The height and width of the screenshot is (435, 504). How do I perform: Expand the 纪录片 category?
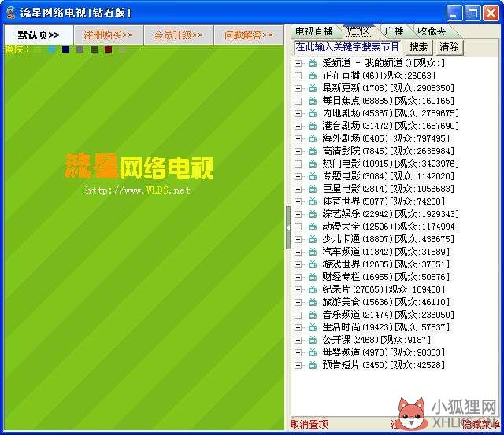298,289
